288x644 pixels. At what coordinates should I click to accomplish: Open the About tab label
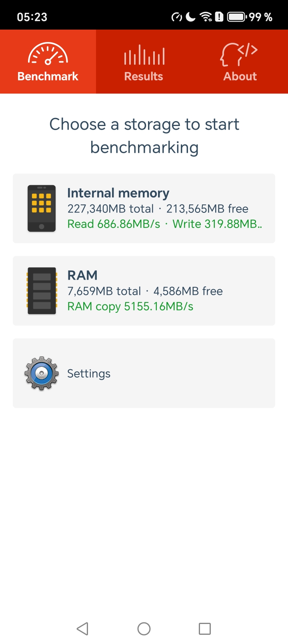point(240,76)
